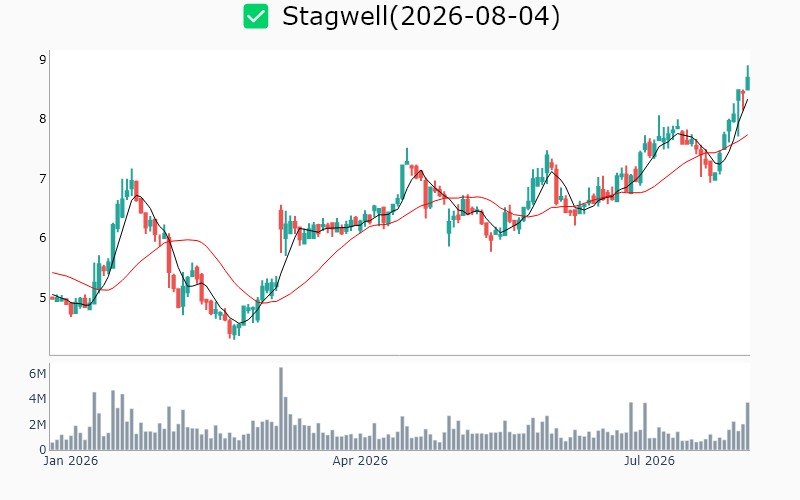
Task: Select the tallest volume bar in March
Action: 281,409
